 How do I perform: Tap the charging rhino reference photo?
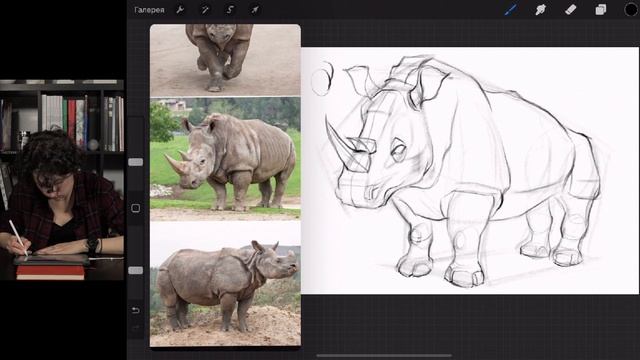225,60
